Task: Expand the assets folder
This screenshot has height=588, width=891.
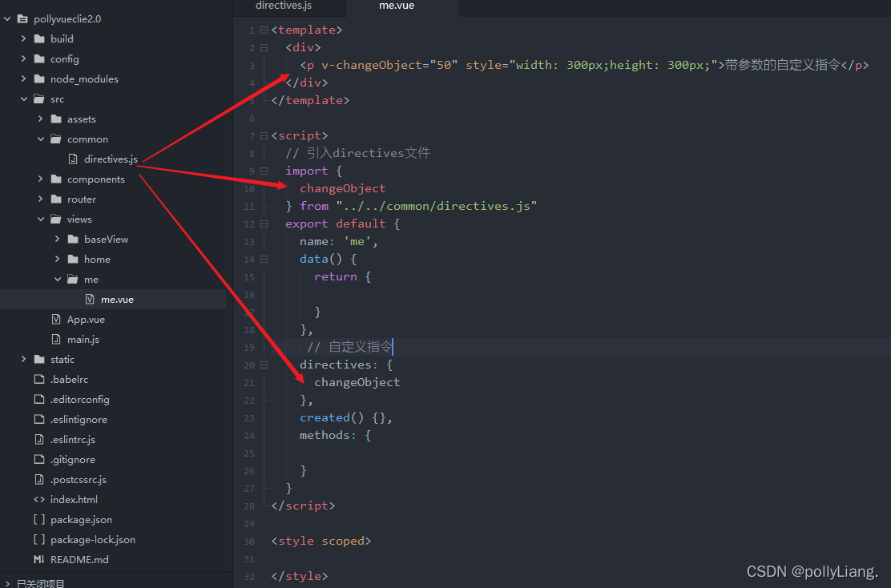Action: click(40, 119)
